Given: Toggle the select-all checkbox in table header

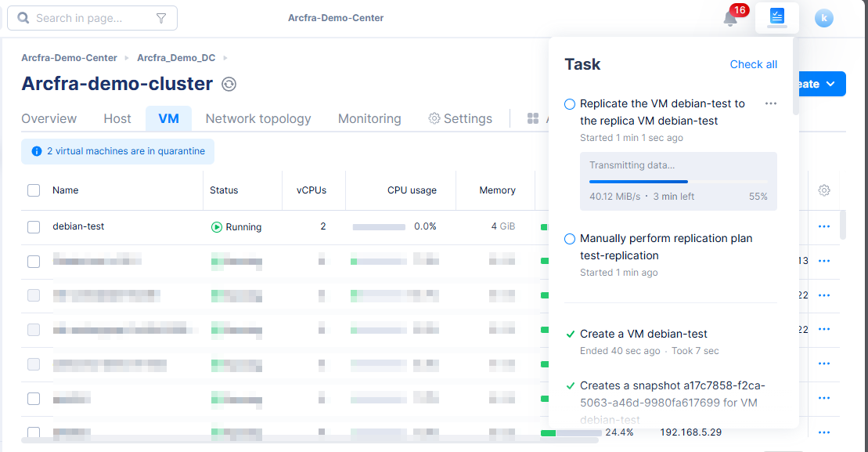Looking at the screenshot, I should click(x=34, y=190).
